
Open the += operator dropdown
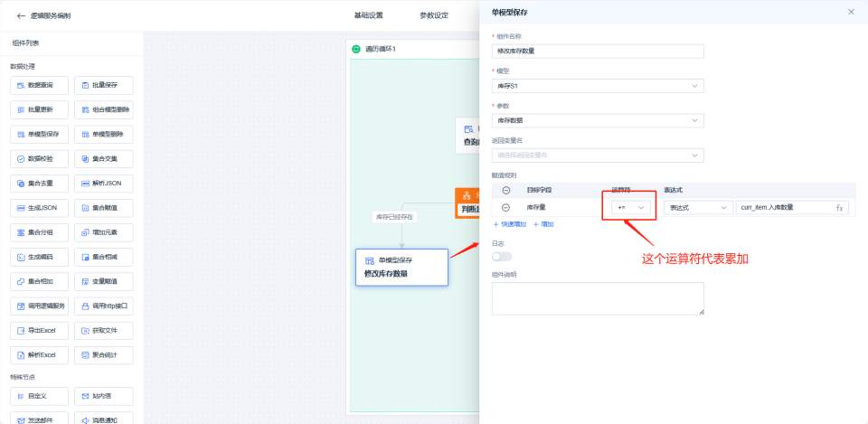631,208
